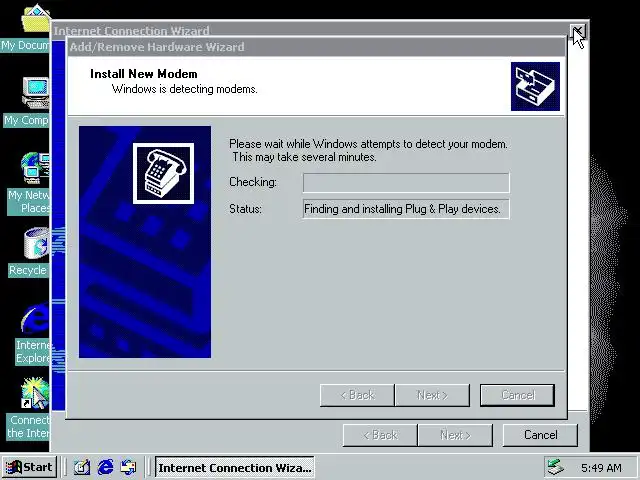640x480 pixels.
Task: Click Back in the Internet Connection Wizard
Action: (380, 435)
